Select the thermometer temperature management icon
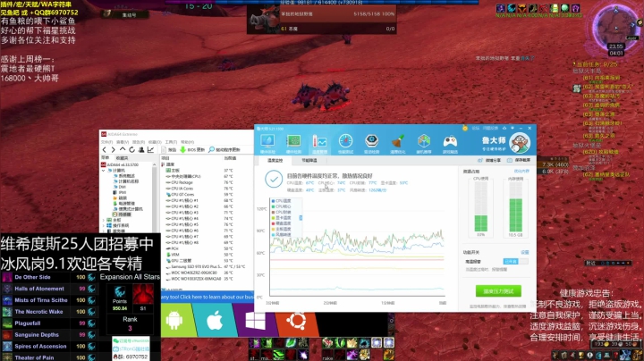This screenshot has width=644, height=361. pyautogui.click(x=319, y=141)
